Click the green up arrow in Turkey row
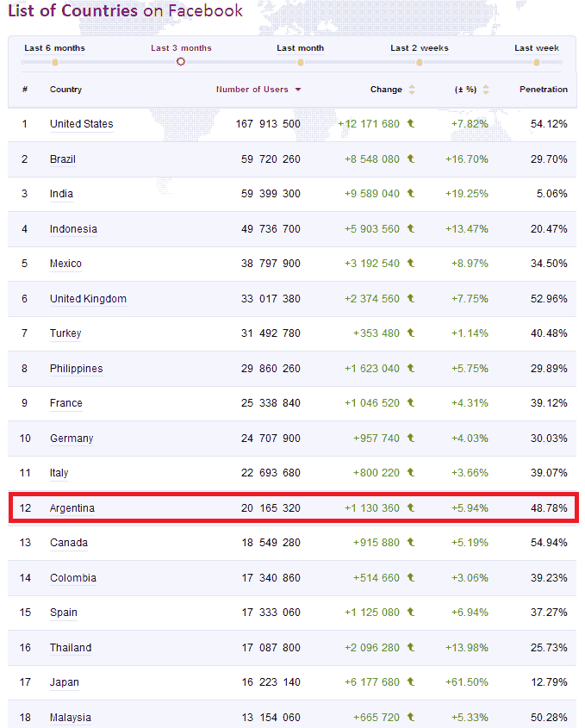Viewport: 585px width, 728px height. (410, 333)
